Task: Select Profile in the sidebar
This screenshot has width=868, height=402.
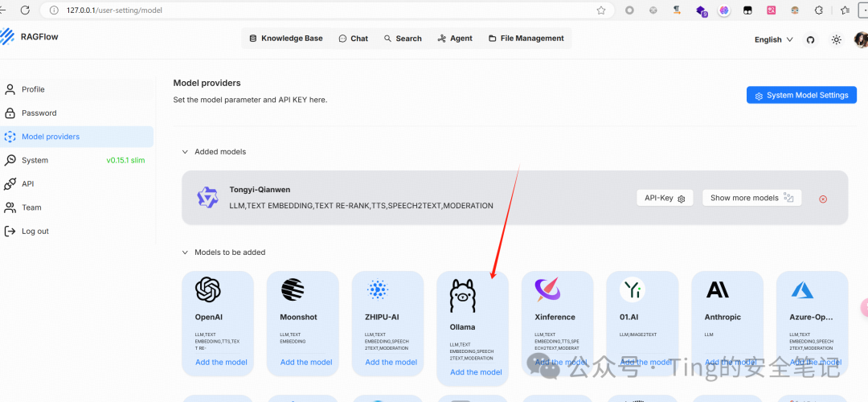Action: pos(77,89)
